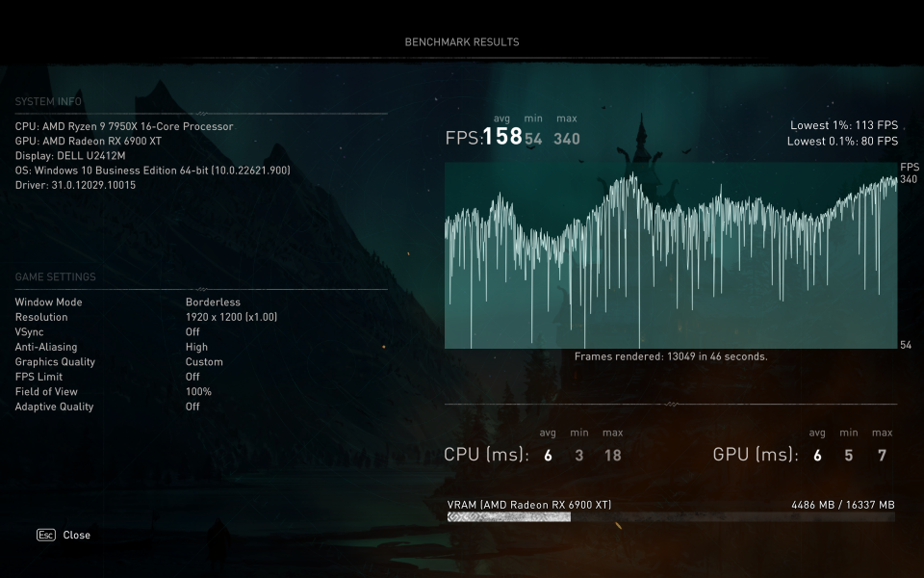Click the Adaptive Quality Off value
This screenshot has height=578, width=924.
pyautogui.click(x=192, y=407)
